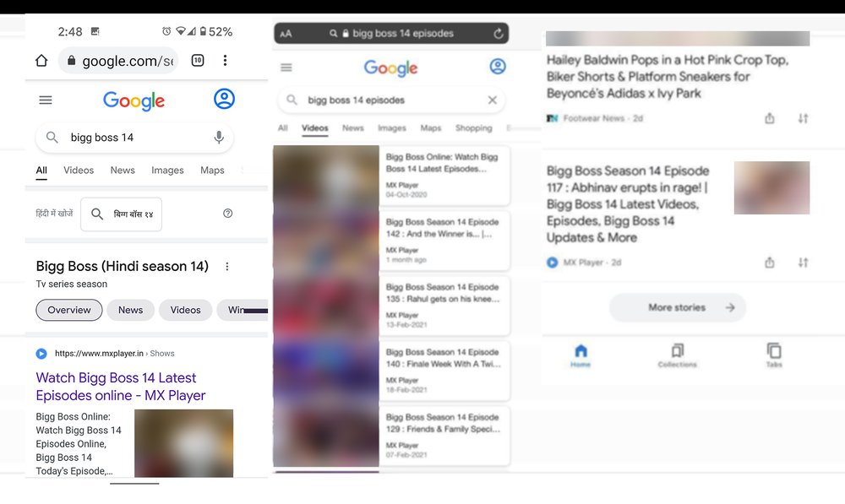Click the Hindi search suggestion button
This screenshot has height=504, width=845.
[121, 214]
